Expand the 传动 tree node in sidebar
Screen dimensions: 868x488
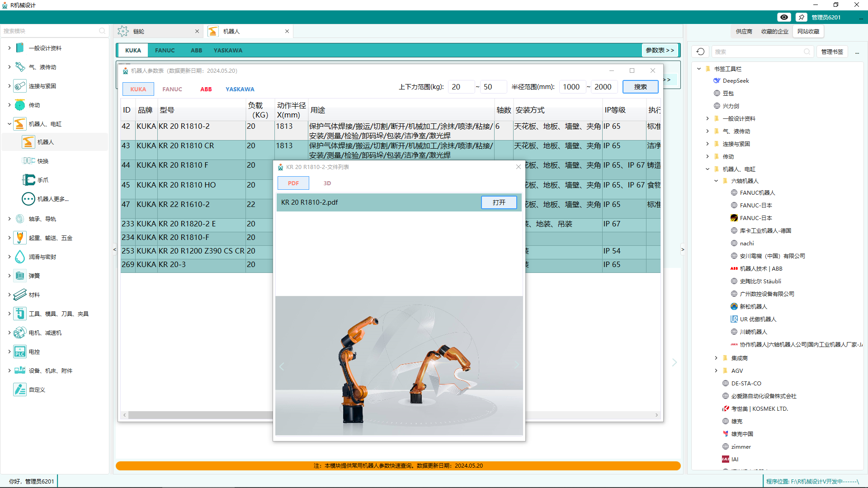pyautogui.click(x=9, y=105)
